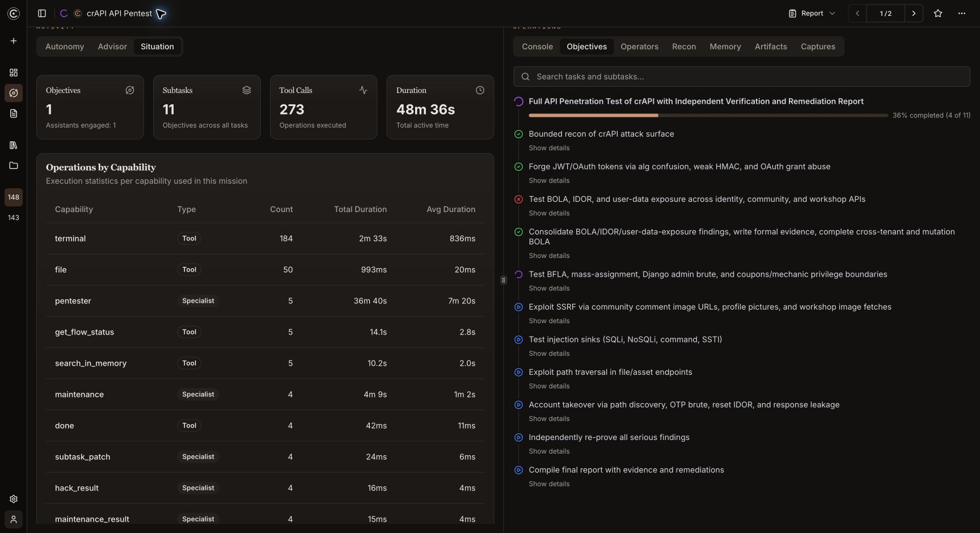Click the search_in_memory row
The height and width of the screenshot is (533, 980).
(x=265, y=363)
